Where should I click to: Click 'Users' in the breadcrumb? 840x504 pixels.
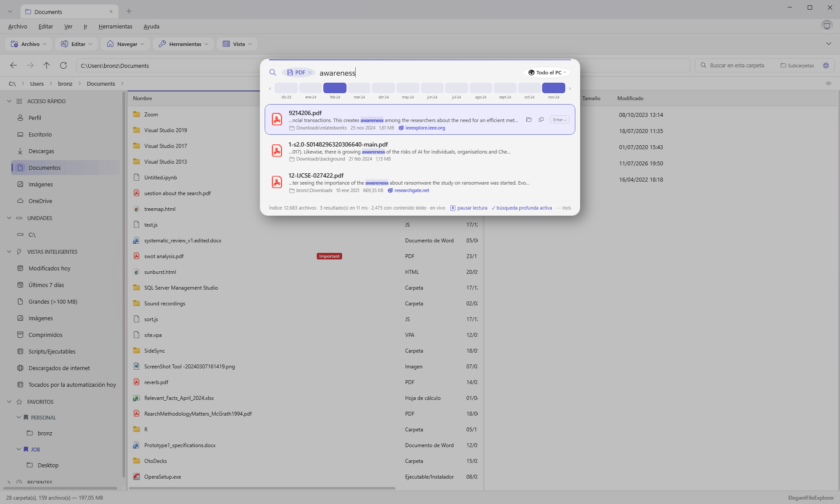point(37,84)
